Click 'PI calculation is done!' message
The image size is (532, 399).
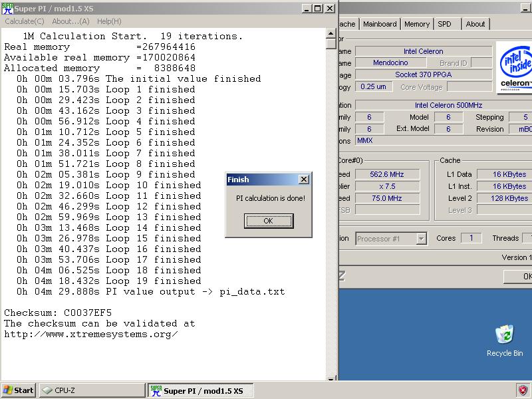click(271, 198)
